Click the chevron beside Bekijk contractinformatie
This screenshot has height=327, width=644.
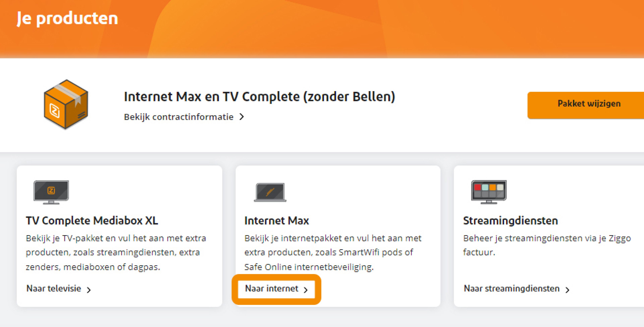(x=241, y=117)
